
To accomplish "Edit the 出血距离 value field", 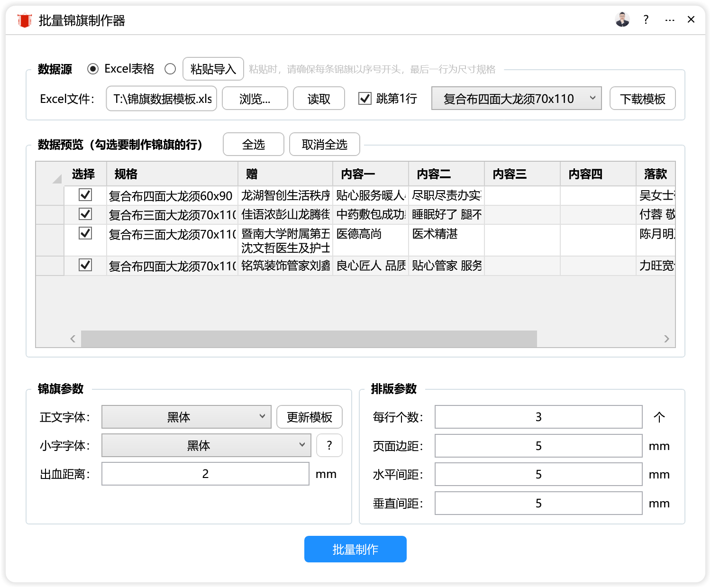I will 205,474.
